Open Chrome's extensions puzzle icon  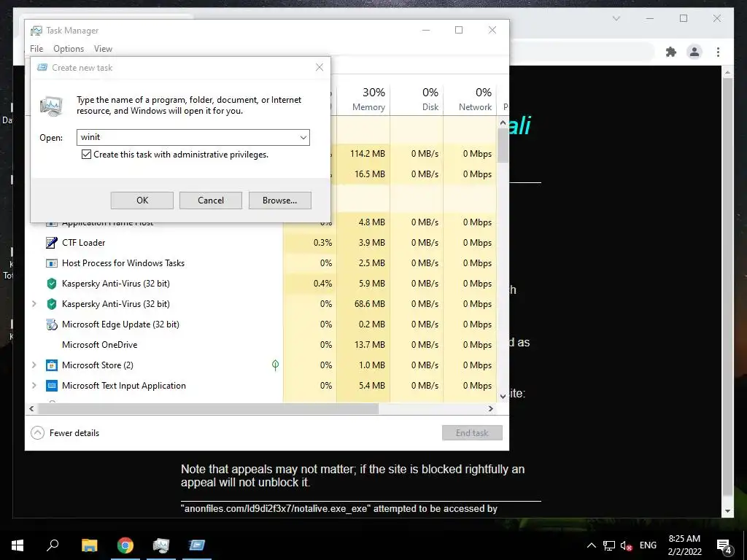tap(671, 52)
